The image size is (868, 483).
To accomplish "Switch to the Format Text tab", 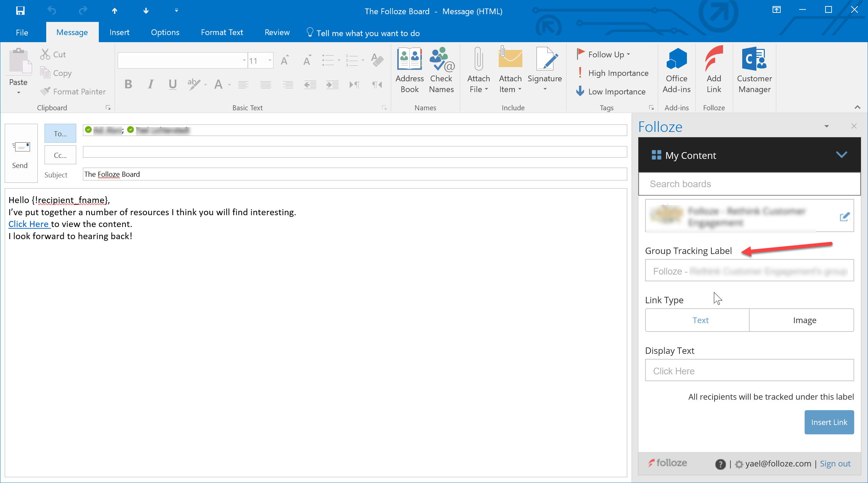I will (x=222, y=32).
